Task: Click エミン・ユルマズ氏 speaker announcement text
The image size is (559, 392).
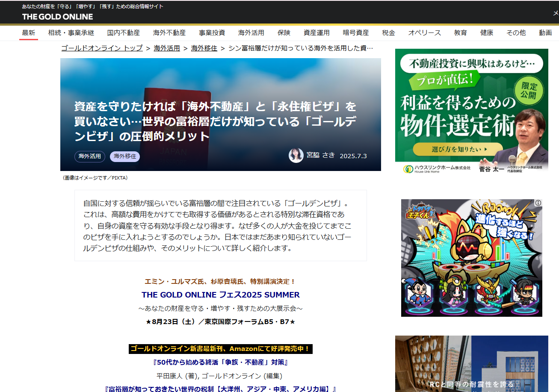Action: pos(220,282)
